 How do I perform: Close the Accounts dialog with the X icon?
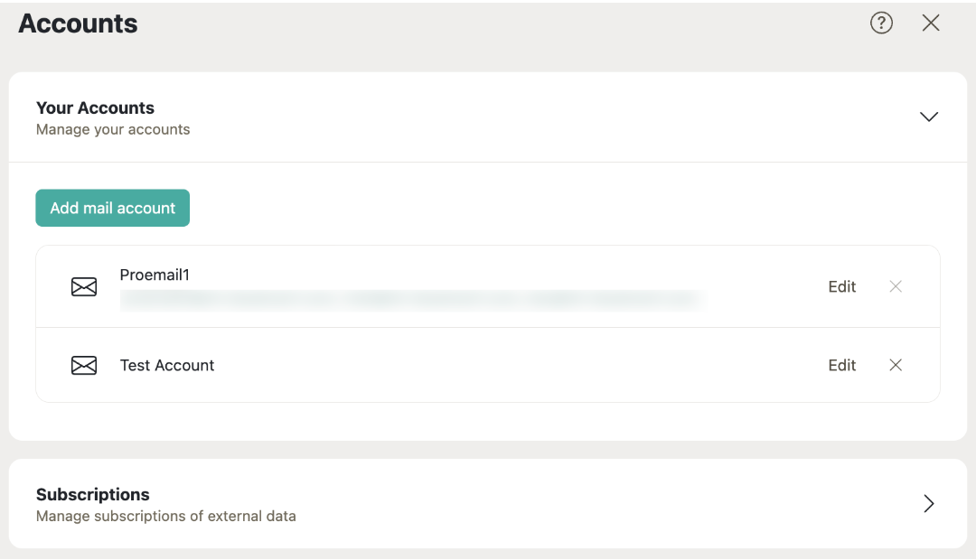pyautogui.click(x=931, y=23)
